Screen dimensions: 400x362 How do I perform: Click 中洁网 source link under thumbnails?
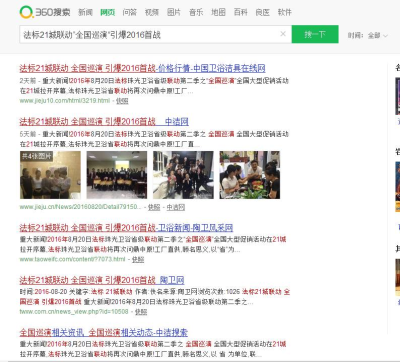click(x=176, y=207)
